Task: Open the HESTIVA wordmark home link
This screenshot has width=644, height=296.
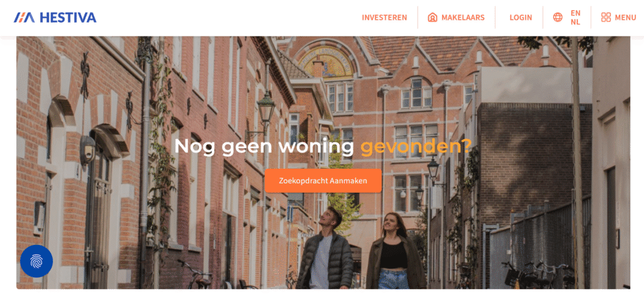Action: pos(68,17)
